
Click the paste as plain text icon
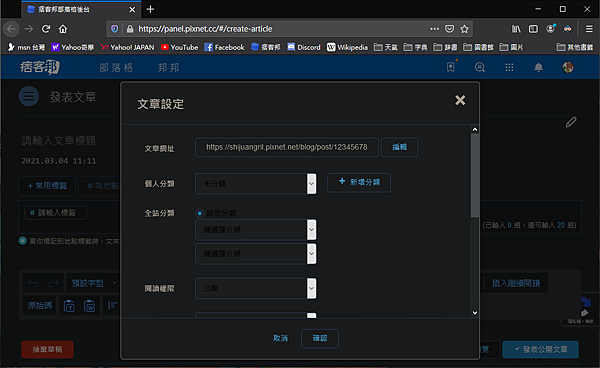(x=69, y=306)
